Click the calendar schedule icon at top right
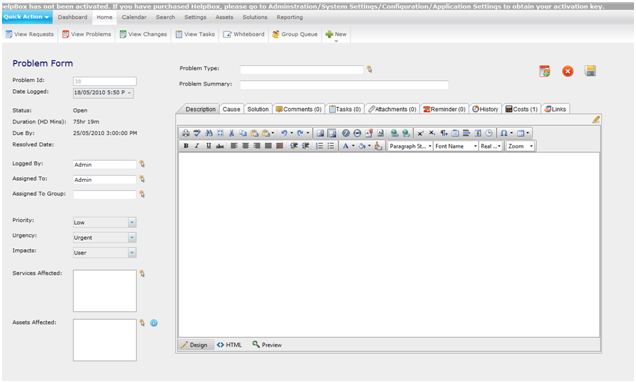The image size is (636, 383). coord(545,71)
